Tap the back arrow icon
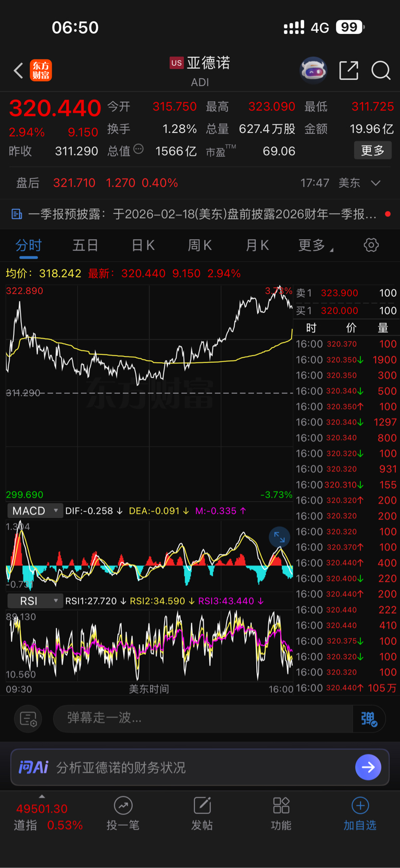 click(x=19, y=70)
